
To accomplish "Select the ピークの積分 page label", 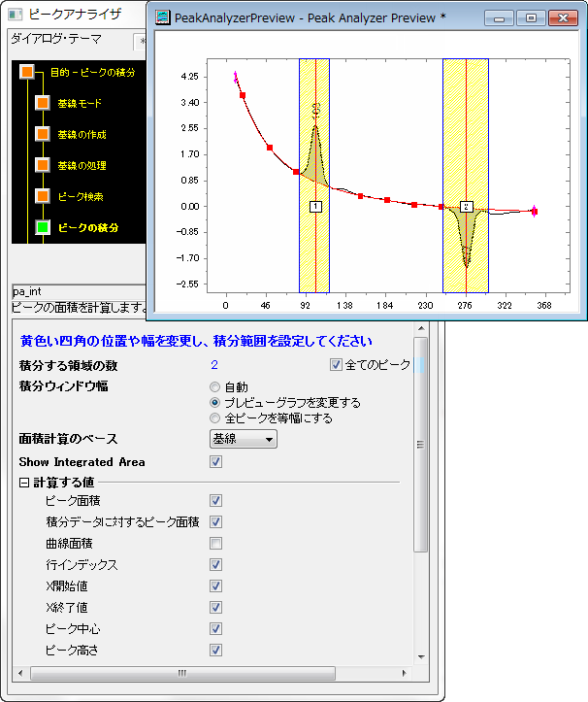I will tap(88, 227).
